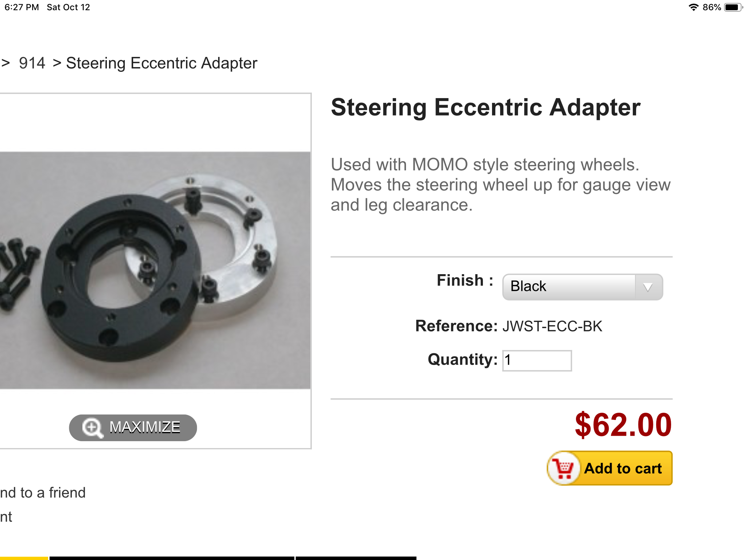Tap the Wi-Fi icon in status bar
747x560 pixels.
pyautogui.click(x=693, y=7)
